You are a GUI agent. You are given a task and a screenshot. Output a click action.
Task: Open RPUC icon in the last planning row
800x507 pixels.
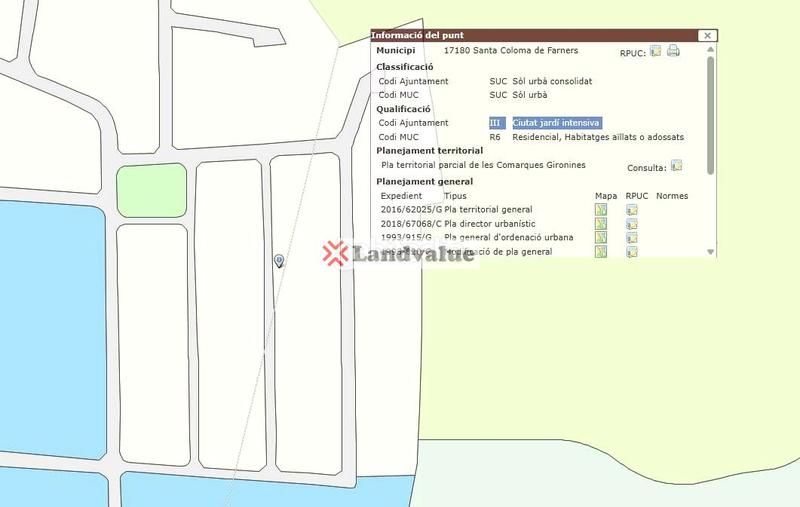pos(632,251)
